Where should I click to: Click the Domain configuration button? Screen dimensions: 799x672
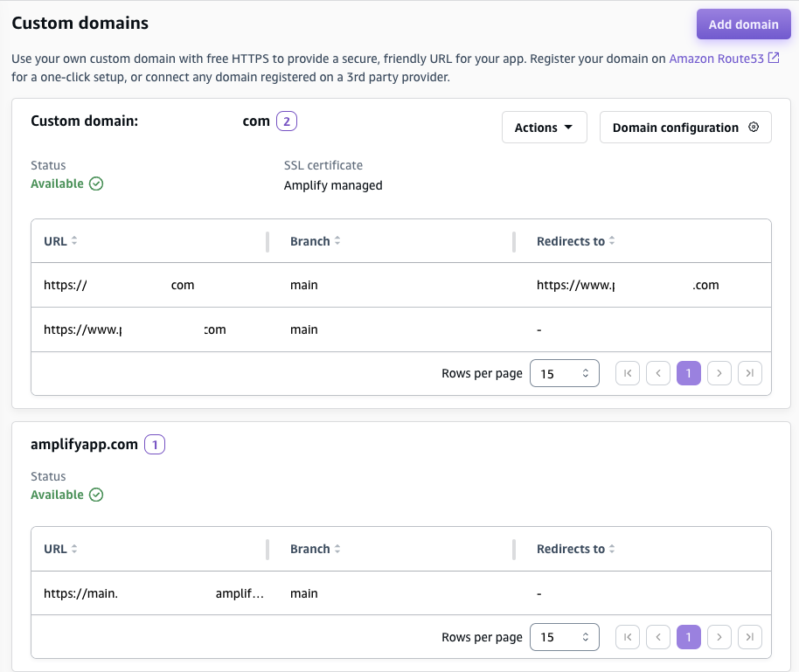point(685,128)
